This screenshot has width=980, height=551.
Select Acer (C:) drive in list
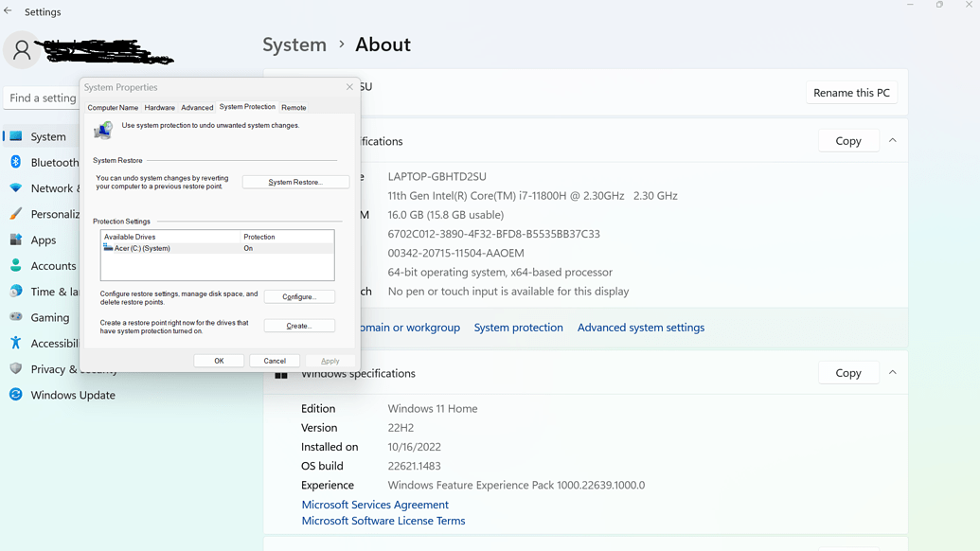coord(142,248)
